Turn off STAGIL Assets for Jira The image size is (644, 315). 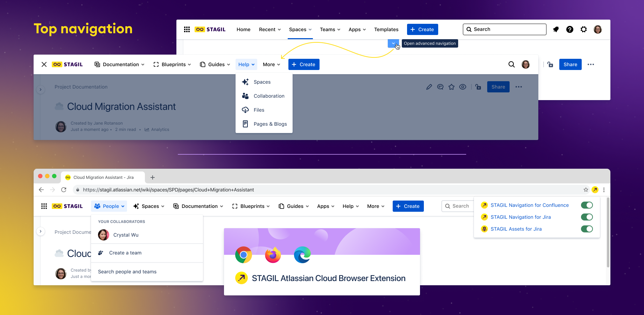tap(587, 229)
